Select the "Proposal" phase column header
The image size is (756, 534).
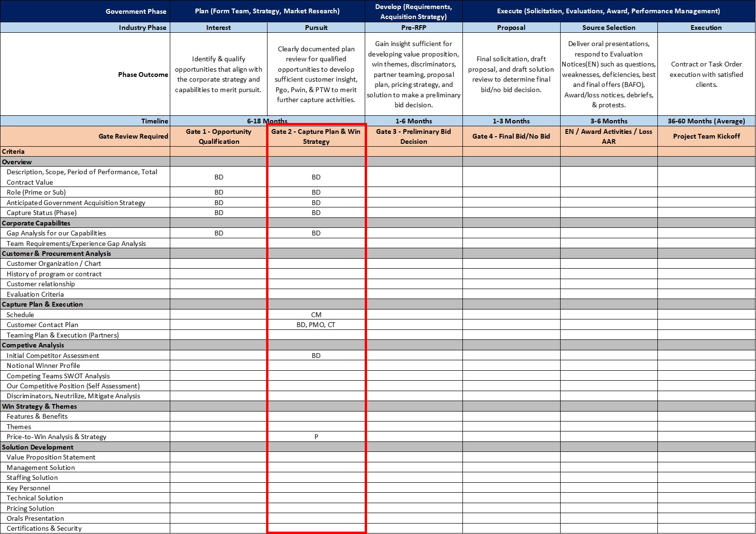click(x=511, y=28)
